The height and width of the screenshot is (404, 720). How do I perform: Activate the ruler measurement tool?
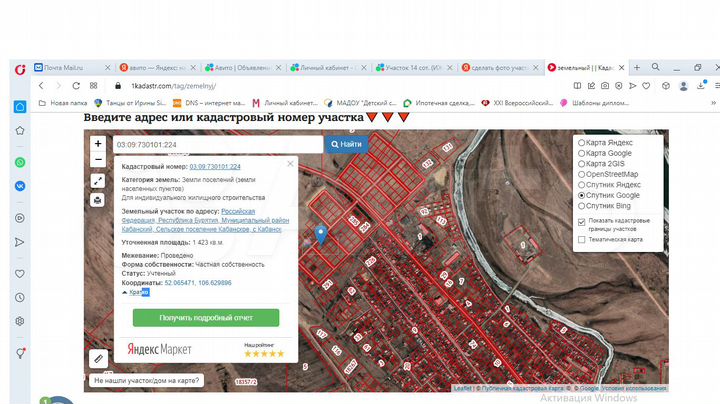(98, 357)
